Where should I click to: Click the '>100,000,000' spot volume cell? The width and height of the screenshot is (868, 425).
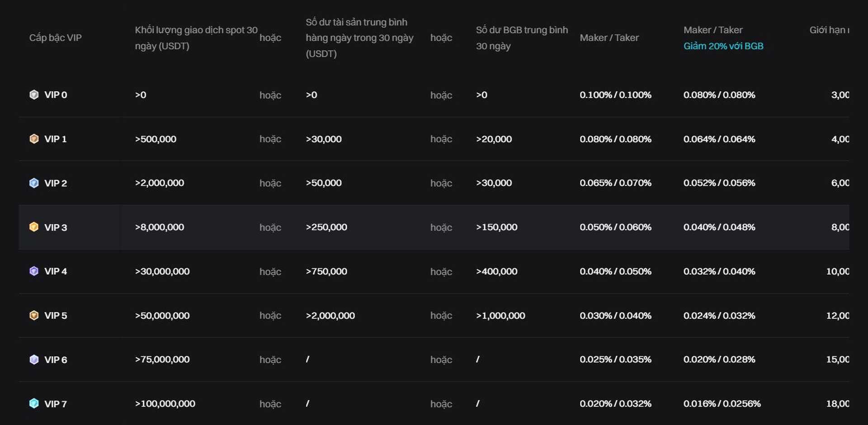click(x=165, y=404)
